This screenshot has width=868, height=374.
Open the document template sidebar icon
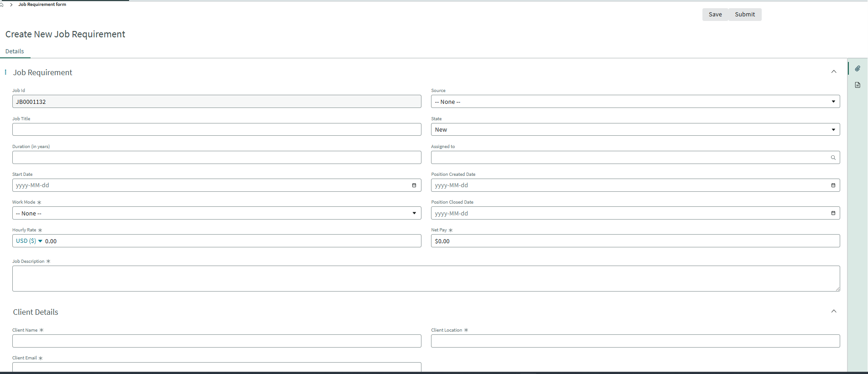[858, 85]
